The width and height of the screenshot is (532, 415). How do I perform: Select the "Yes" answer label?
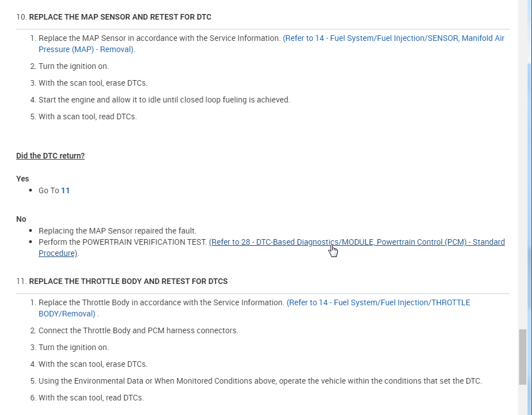click(x=22, y=179)
